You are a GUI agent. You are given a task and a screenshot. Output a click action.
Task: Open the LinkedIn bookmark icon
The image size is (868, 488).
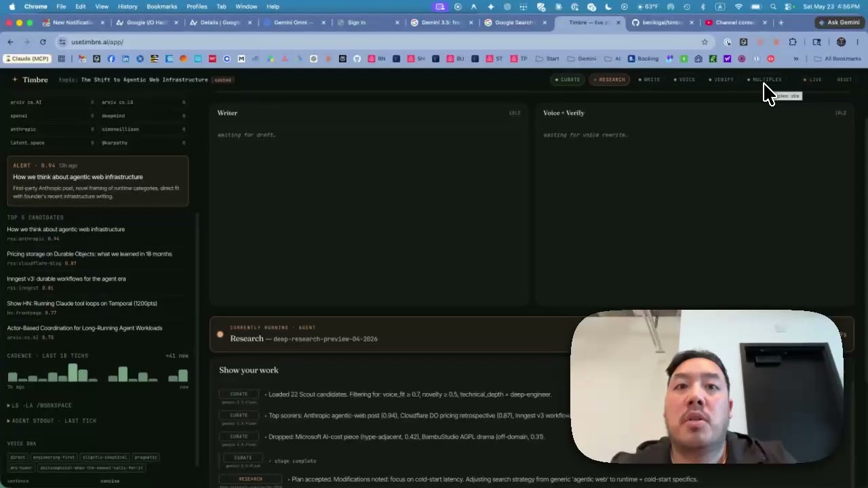(x=125, y=59)
